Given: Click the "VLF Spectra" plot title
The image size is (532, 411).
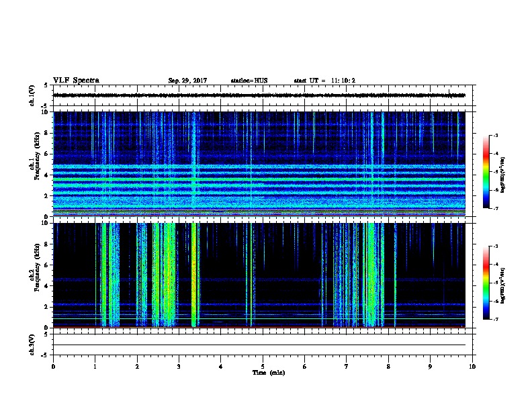Looking at the screenshot, I should pyautogui.click(x=76, y=81).
